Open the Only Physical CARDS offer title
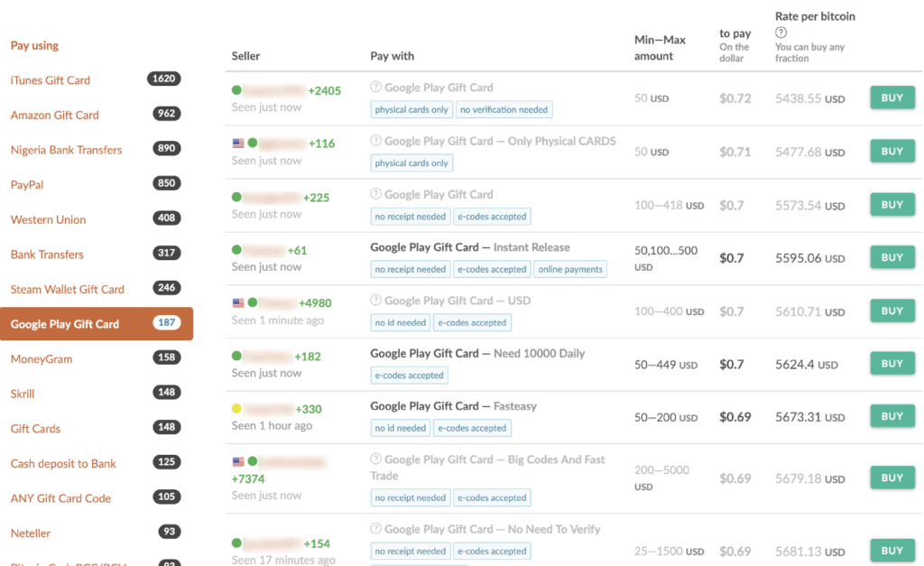Screen dimensions: 924x566 click(500, 141)
